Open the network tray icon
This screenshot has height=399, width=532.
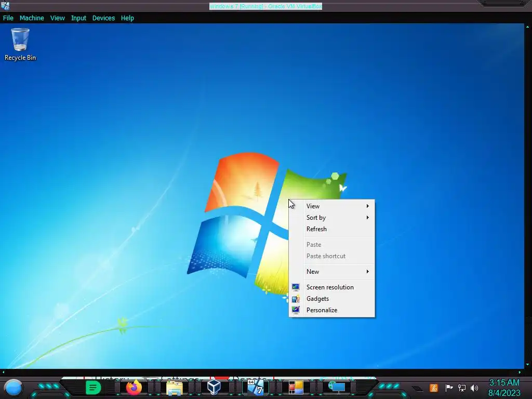pos(461,388)
